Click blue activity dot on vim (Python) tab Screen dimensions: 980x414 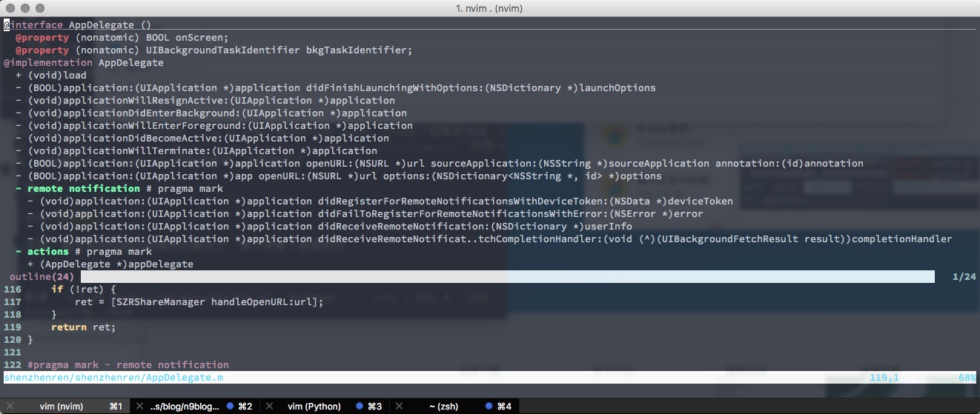coord(360,407)
